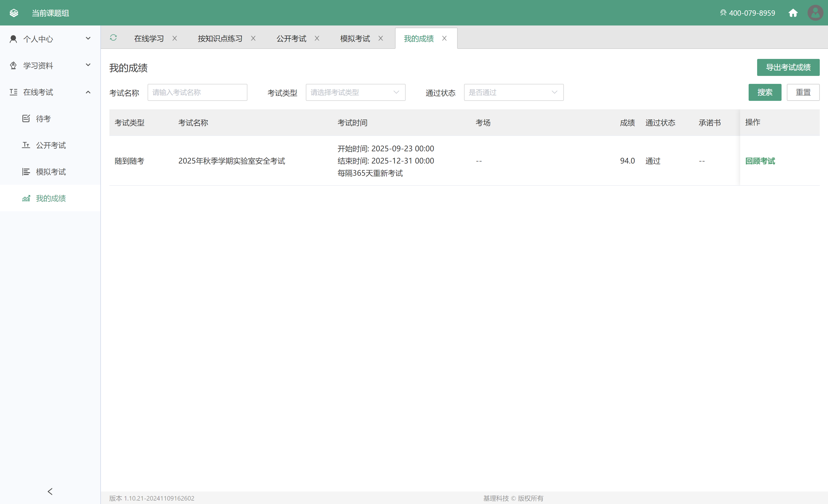Go to the home page icon
The height and width of the screenshot is (504, 828).
click(793, 13)
